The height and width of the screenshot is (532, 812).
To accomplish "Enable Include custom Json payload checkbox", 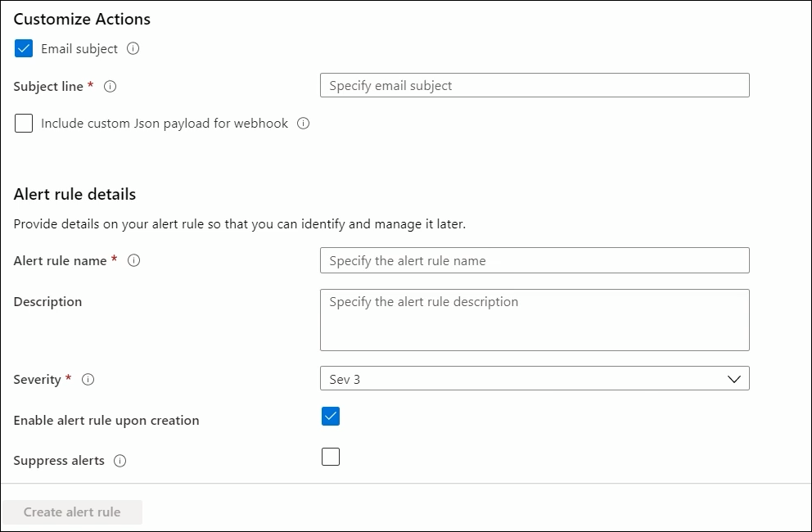I will 24,124.
